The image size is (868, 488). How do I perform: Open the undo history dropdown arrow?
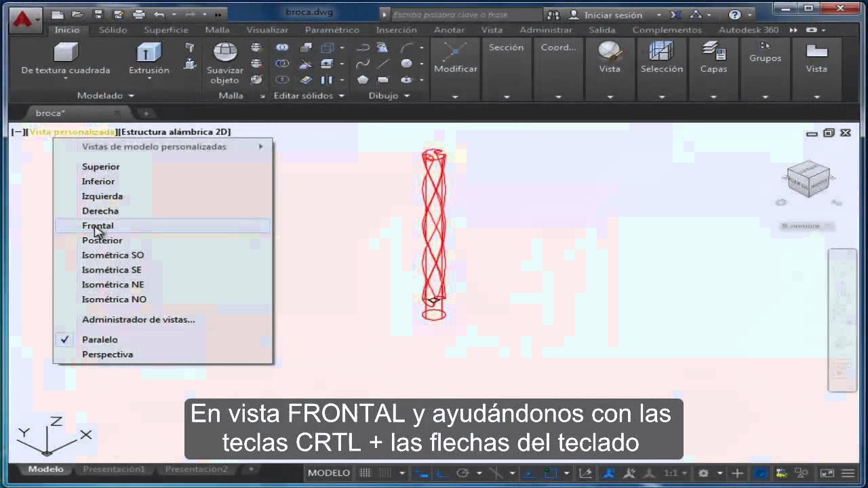(x=173, y=15)
